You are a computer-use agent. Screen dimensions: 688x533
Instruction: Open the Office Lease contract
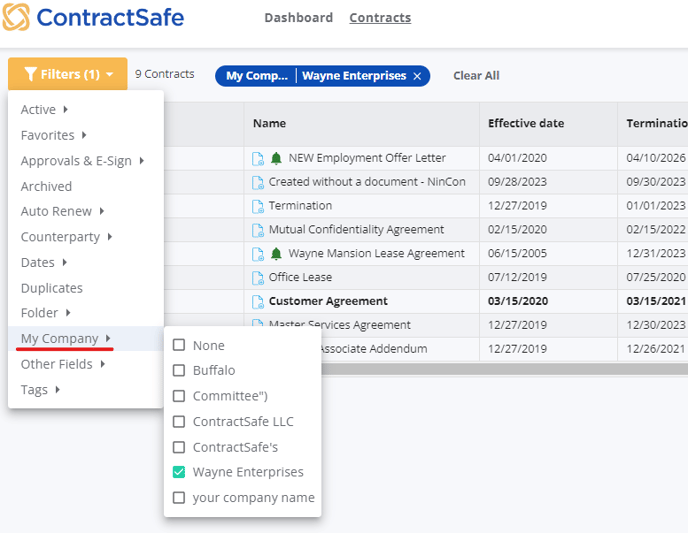300,277
